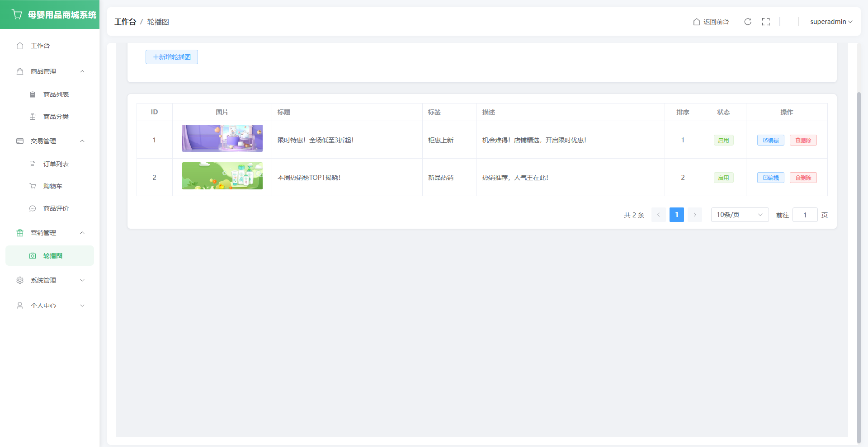Click the 购物车 cart icon in sidebar
Screen dimensions: 868x447
pyautogui.click(x=33, y=186)
